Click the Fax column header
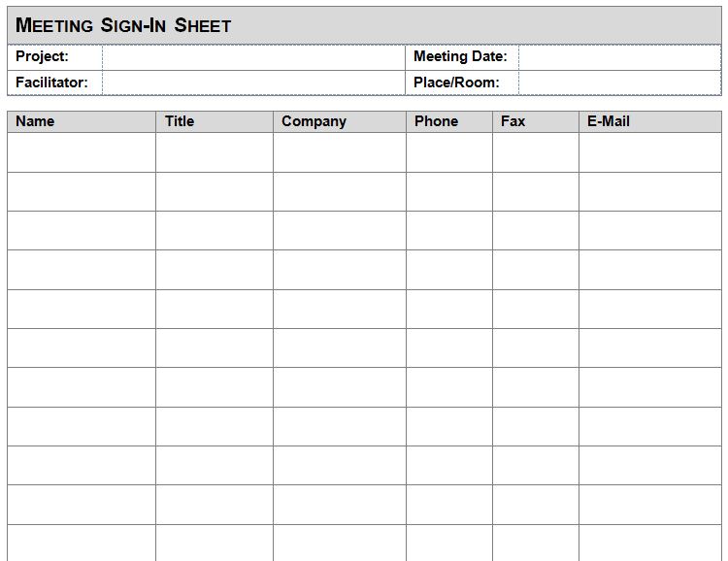Screen dimensions: 728x561 point(536,121)
